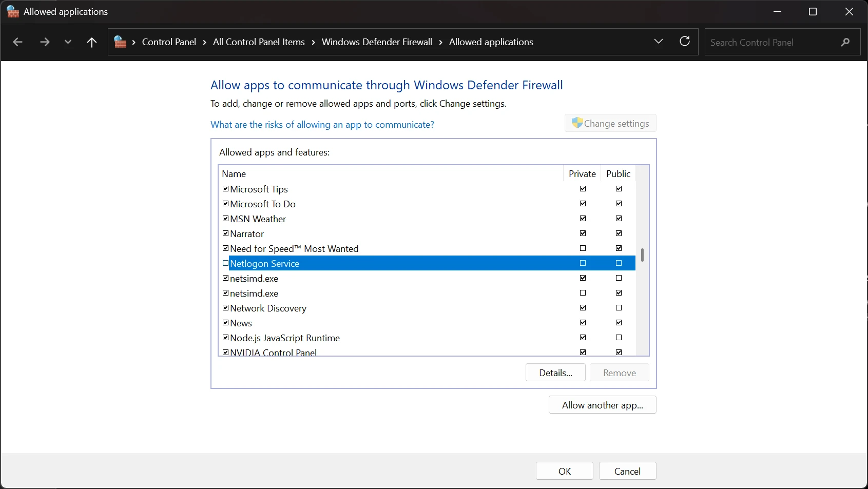Click the search magnifier icon
This screenshot has width=868, height=489.
(x=845, y=42)
